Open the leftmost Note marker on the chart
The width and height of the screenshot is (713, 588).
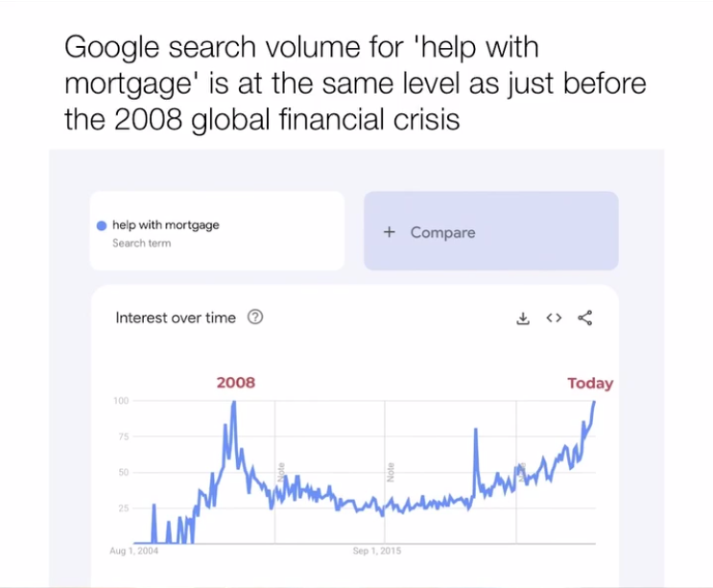click(x=281, y=473)
